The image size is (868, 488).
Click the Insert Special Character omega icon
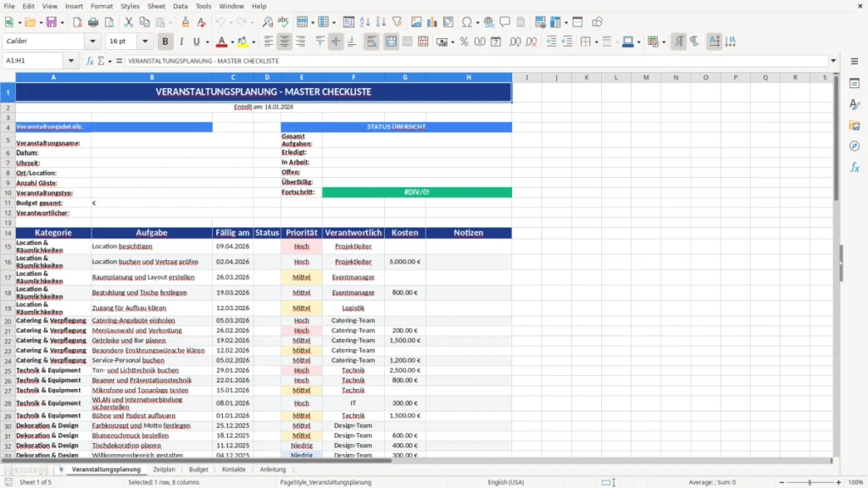pos(467,22)
